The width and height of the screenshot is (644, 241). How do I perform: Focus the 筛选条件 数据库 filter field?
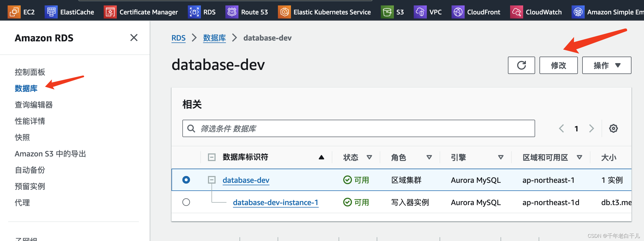pyautogui.click(x=358, y=128)
